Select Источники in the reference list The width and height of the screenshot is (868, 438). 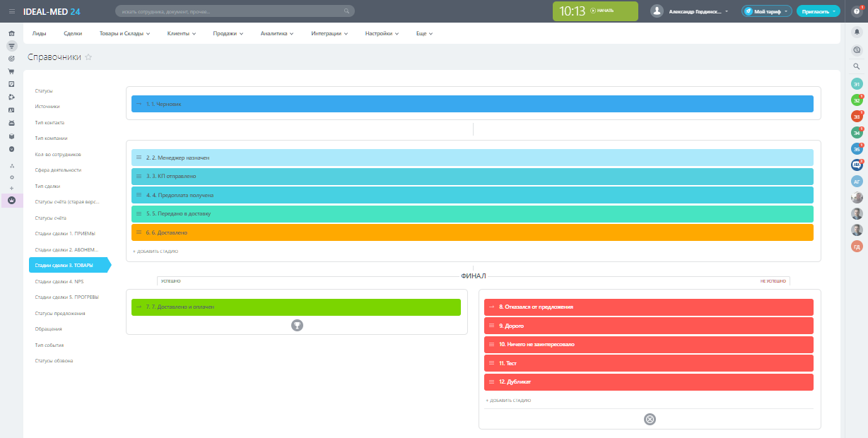47,106
